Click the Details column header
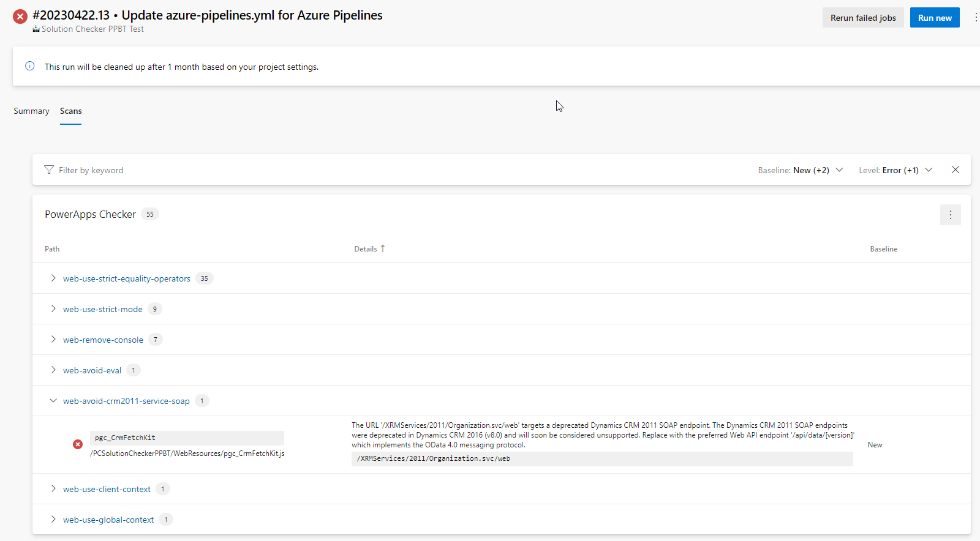Screen dimensions: 980x541 click(x=366, y=249)
